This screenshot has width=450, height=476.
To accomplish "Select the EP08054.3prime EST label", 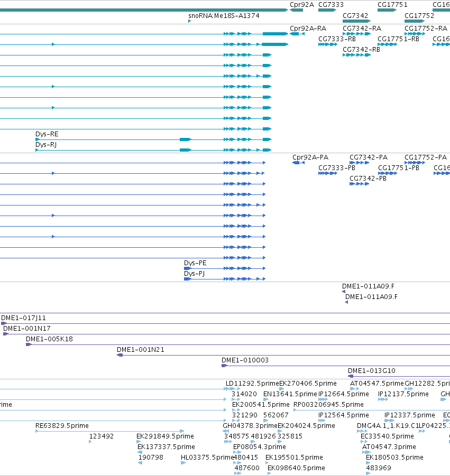I will (260, 447).
